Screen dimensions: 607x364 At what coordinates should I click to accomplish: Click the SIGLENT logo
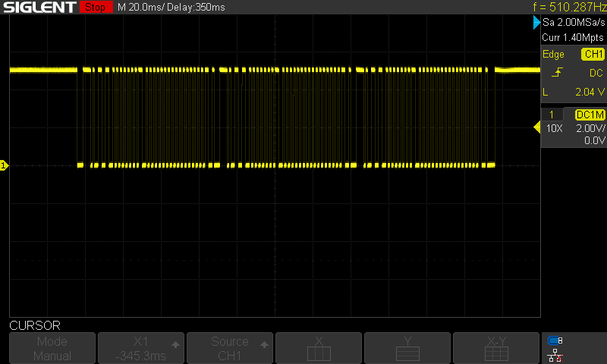(39, 7)
